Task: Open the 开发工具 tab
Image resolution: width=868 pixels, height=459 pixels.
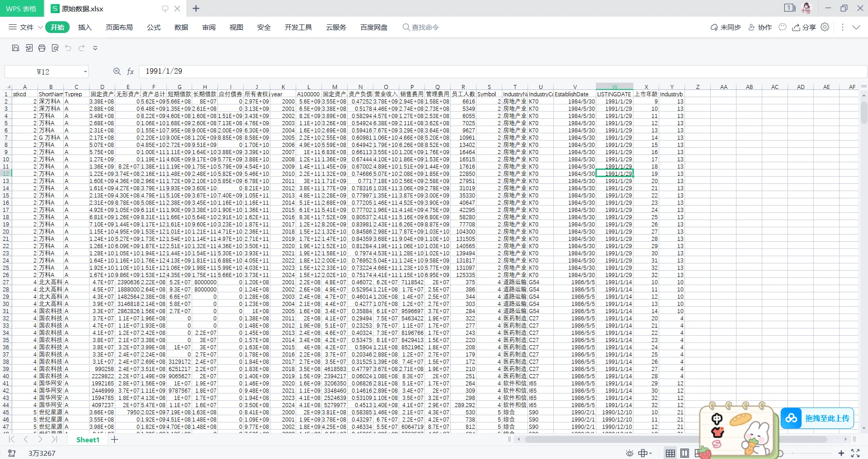Action: click(298, 27)
